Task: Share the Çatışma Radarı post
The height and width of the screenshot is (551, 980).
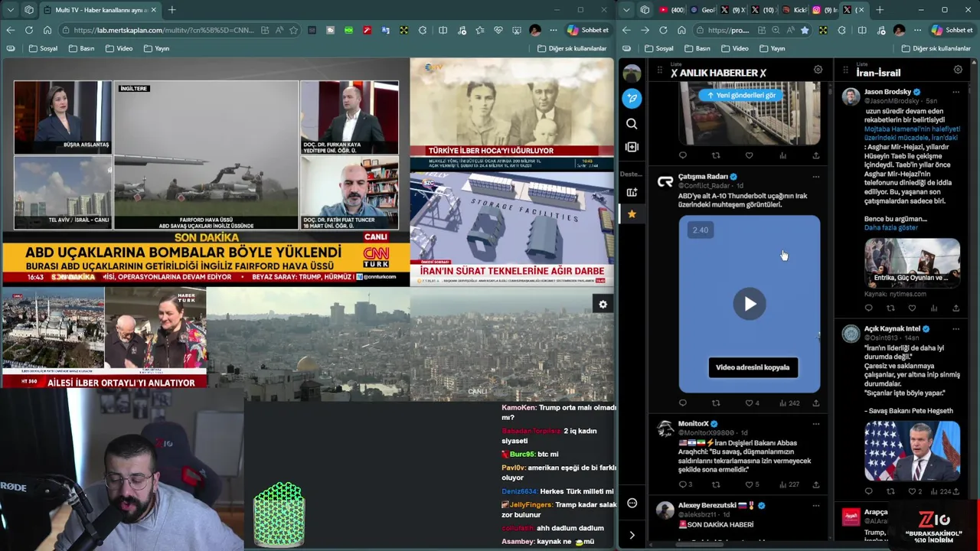Action: 815,403
